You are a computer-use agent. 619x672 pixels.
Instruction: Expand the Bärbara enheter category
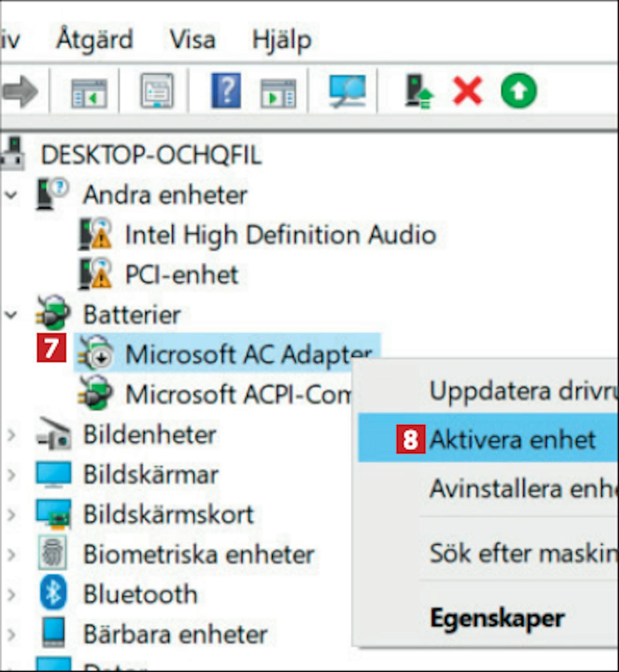tap(12, 634)
